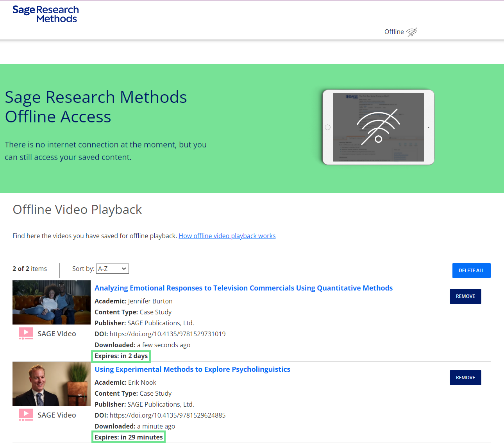Click the 'Expires: in 2 days' label
Image resolution: width=504 pixels, height=443 pixels.
click(x=121, y=356)
